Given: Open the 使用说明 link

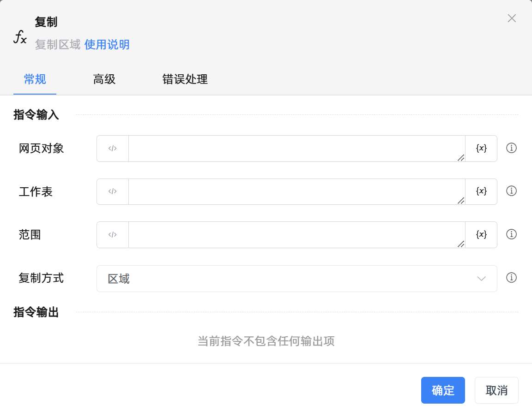Looking at the screenshot, I should pos(107,45).
